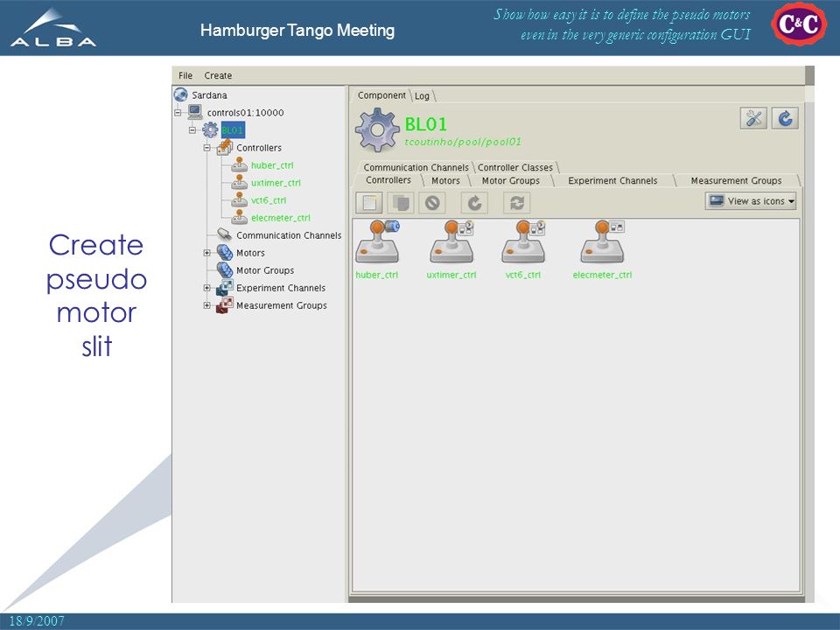
Task: Select uxtimer_ctrl joystick icon in icon view
Action: [x=451, y=241]
